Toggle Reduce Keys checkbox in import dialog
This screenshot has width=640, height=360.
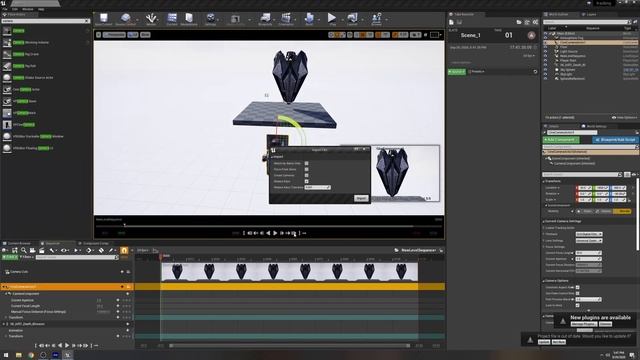[307, 181]
